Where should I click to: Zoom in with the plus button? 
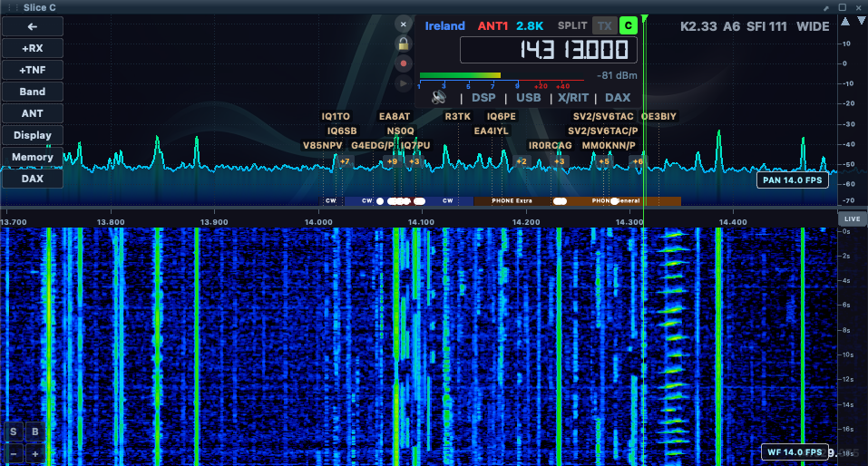[34, 454]
